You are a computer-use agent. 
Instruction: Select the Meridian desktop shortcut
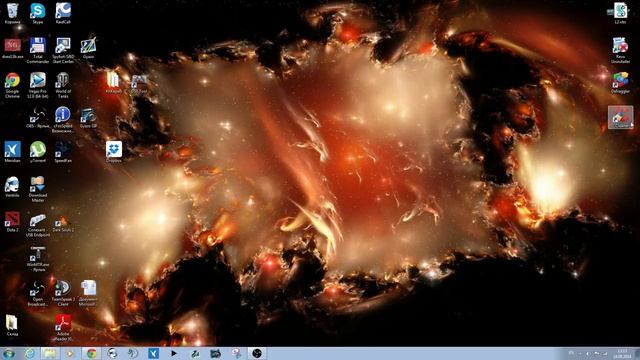pos(12,152)
